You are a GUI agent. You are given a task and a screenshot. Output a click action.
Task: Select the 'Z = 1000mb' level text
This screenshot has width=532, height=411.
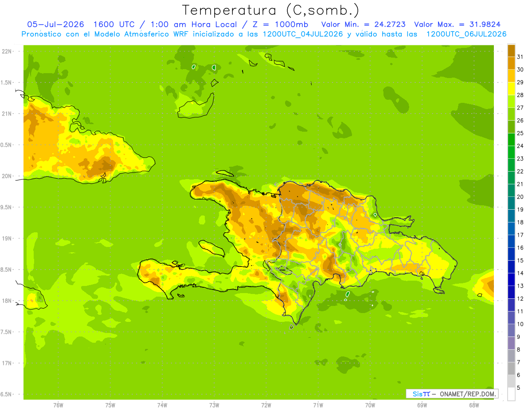tap(280, 24)
